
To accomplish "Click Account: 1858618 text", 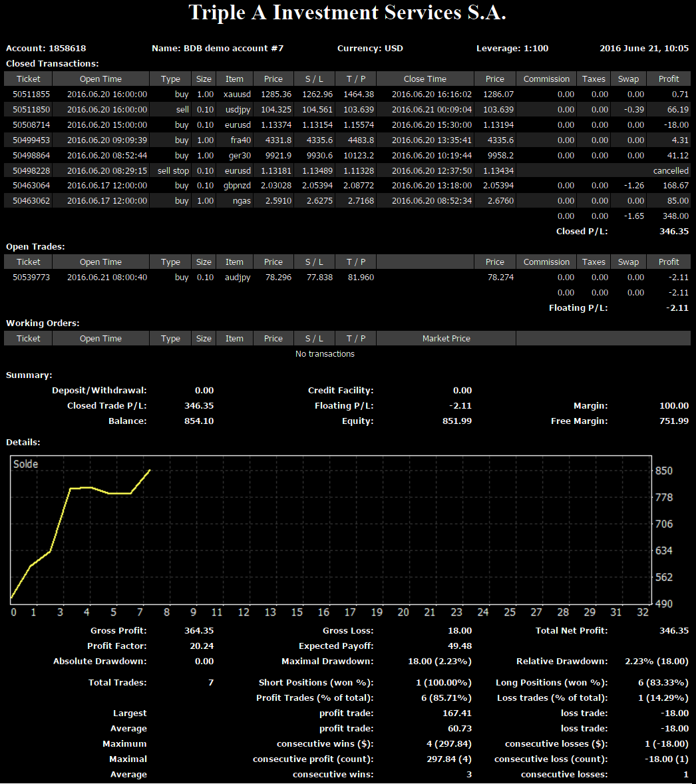I will [x=46, y=49].
